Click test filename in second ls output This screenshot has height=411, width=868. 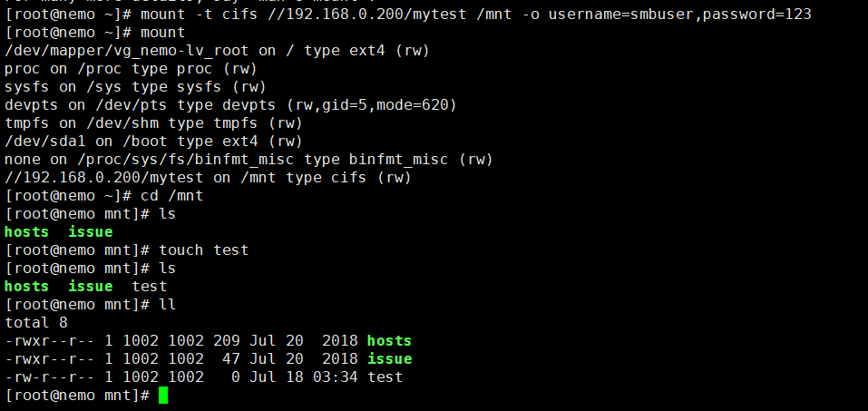[150, 287]
